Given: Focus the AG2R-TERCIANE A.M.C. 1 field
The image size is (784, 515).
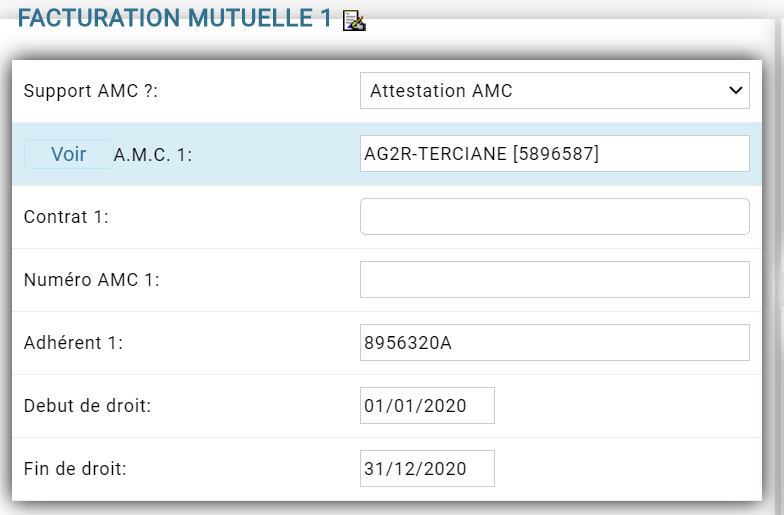Looking at the screenshot, I should click(x=554, y=154).
